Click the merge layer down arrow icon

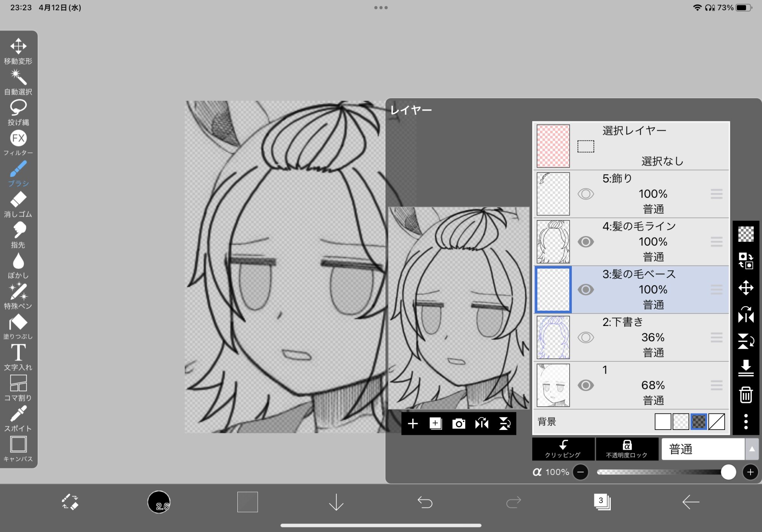pos(746,368)
